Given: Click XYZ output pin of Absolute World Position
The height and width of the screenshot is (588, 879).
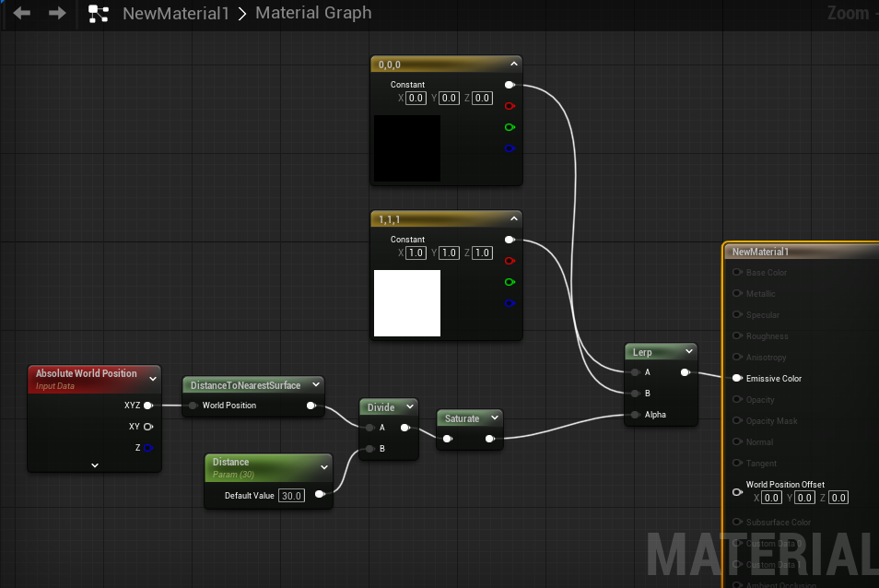Looking at the screenshot, I should [148, 406].
